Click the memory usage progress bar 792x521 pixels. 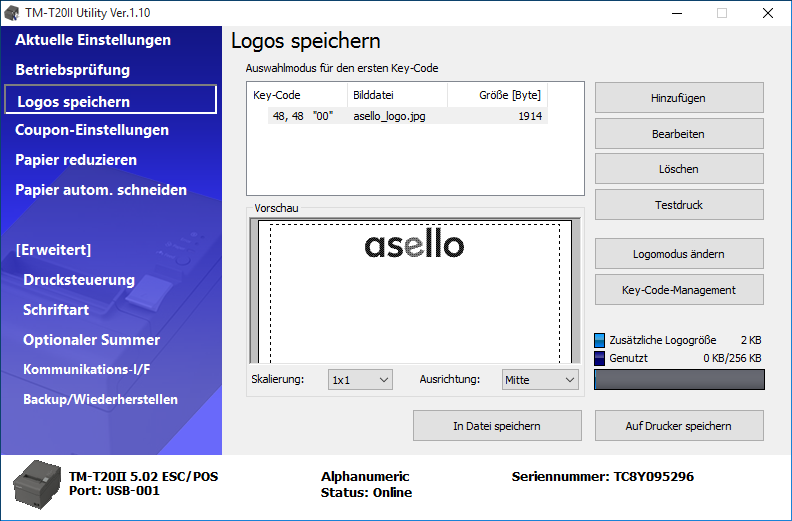coord(679,380)
